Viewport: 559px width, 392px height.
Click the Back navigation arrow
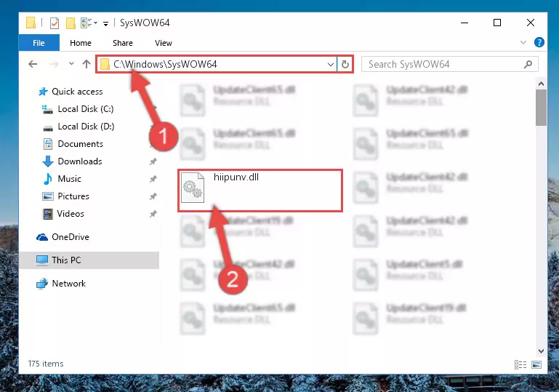(x=33, y=64)
